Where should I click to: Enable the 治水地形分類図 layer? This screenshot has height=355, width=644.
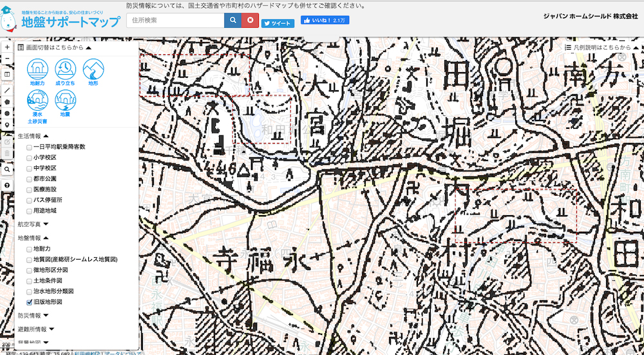[x=29, y=292]
